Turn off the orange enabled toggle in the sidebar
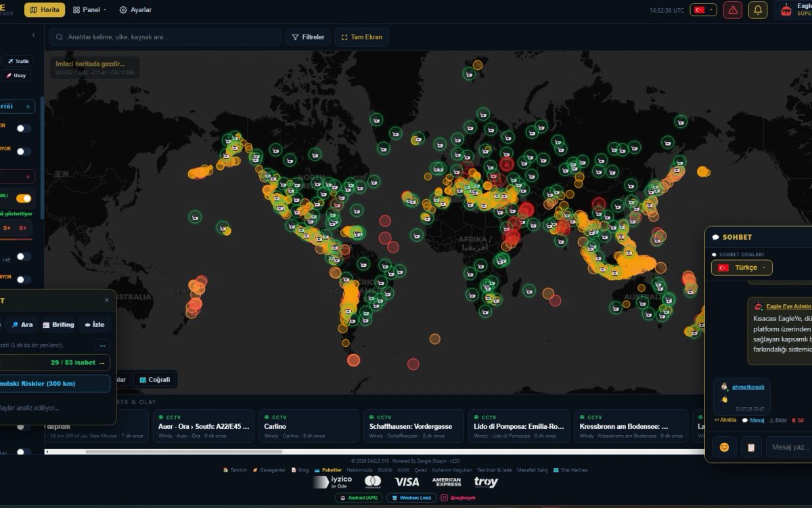 (24, 198)
